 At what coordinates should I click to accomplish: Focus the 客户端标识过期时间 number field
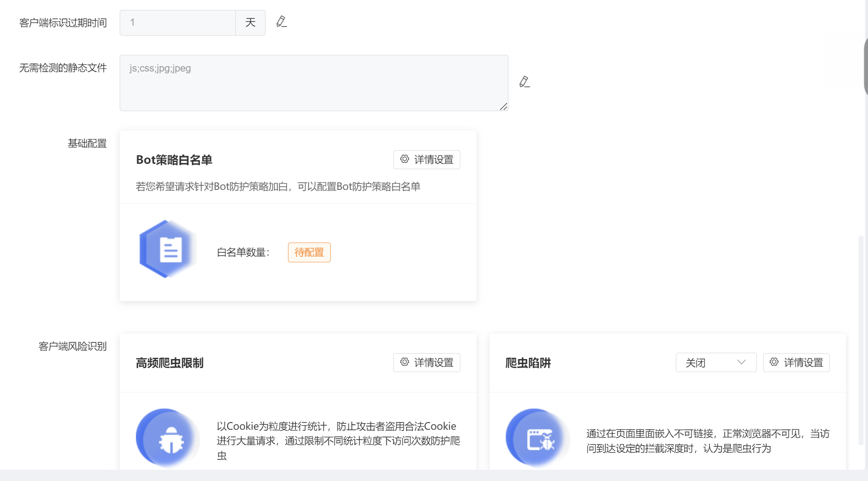click(x=178, y=22)
